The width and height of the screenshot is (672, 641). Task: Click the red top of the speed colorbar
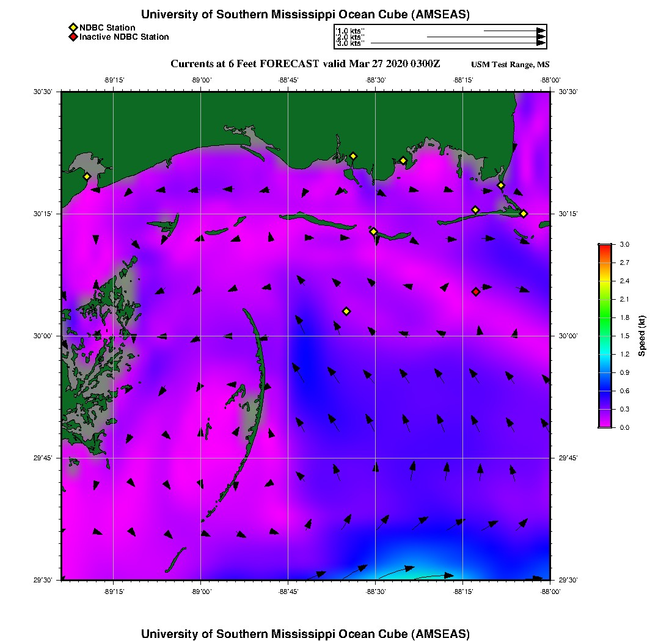click(604, 247)
